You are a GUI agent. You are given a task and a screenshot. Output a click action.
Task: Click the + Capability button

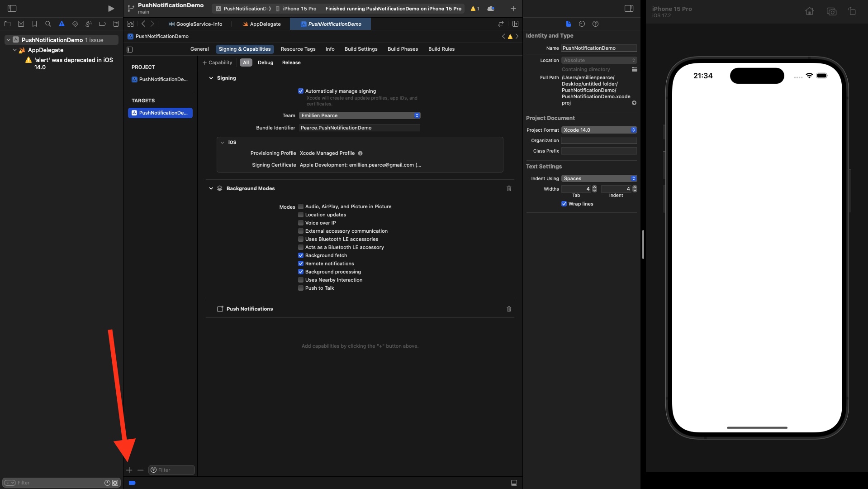click(x=217, y=62)
